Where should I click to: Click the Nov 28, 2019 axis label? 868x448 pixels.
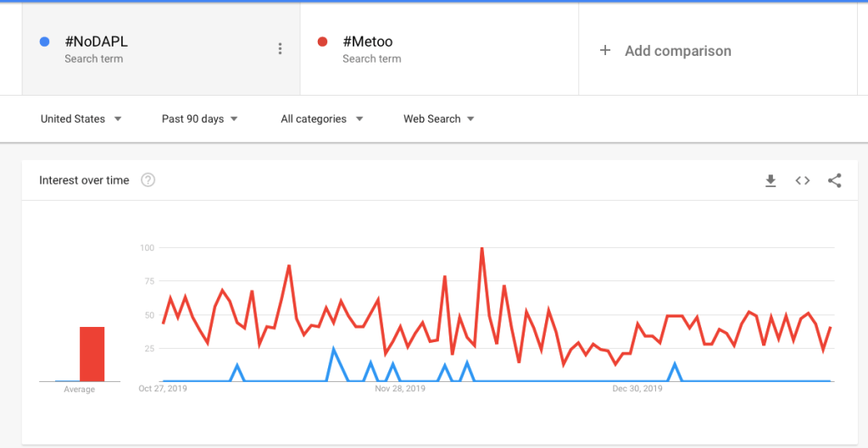pos(400,389)
